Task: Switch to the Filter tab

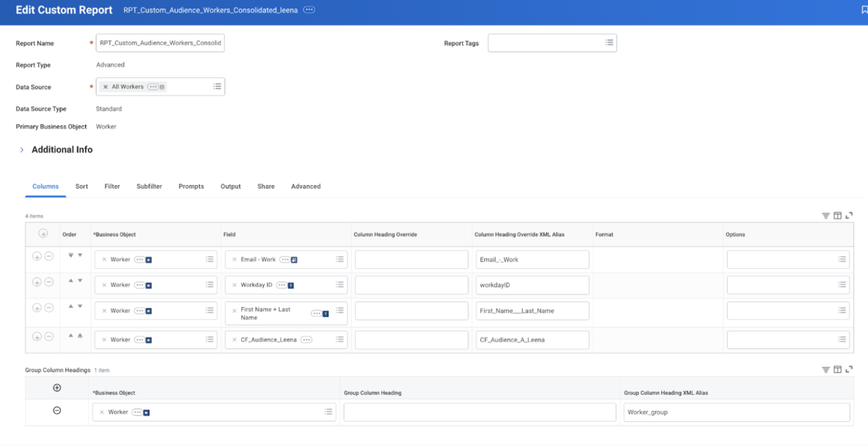Action: click(x=112, y=186)
